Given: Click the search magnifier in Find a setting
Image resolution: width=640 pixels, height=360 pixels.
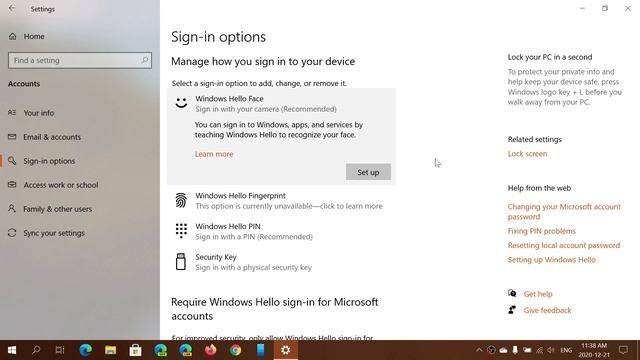Looking at the screenshot, I should [x=144, y=60].
